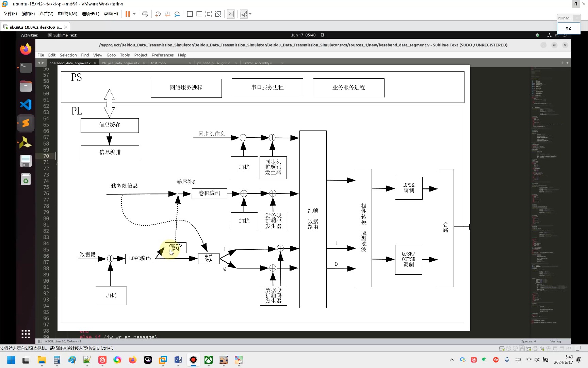Open File Explorer on Windows taskbar

[42, 360]
